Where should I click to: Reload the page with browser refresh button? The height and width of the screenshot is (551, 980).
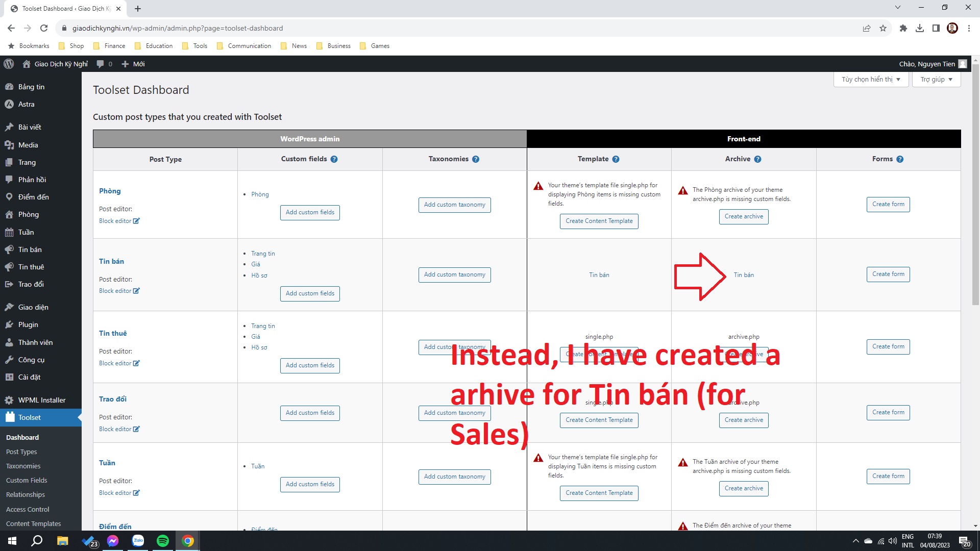coord(44,28)
